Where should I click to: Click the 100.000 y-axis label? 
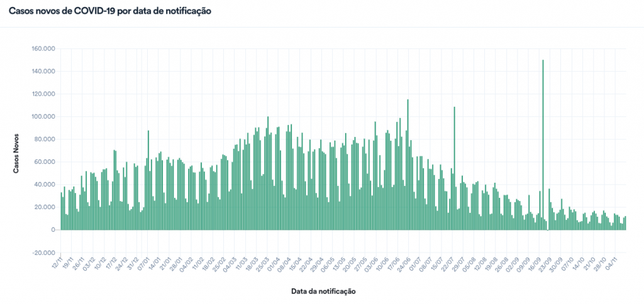click(x=43, y=117)
